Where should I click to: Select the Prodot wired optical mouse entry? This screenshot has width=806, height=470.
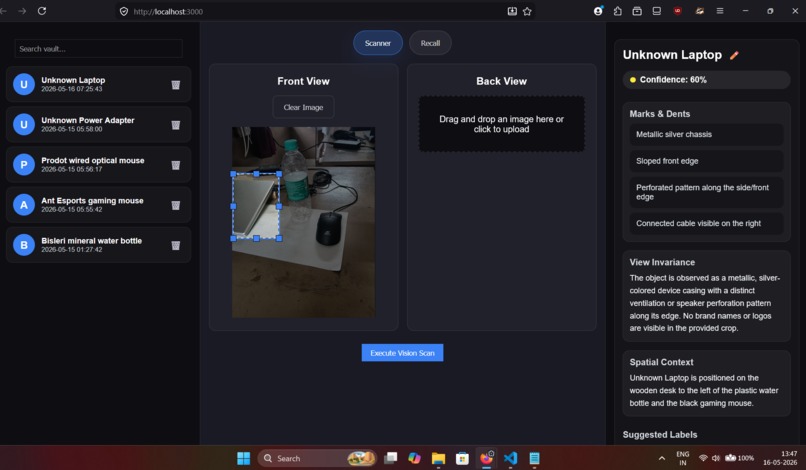[x=98, y=165]
